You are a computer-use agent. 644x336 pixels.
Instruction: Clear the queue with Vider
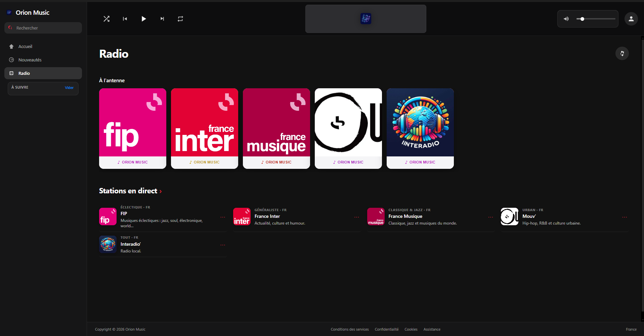(x=69, y=88)
